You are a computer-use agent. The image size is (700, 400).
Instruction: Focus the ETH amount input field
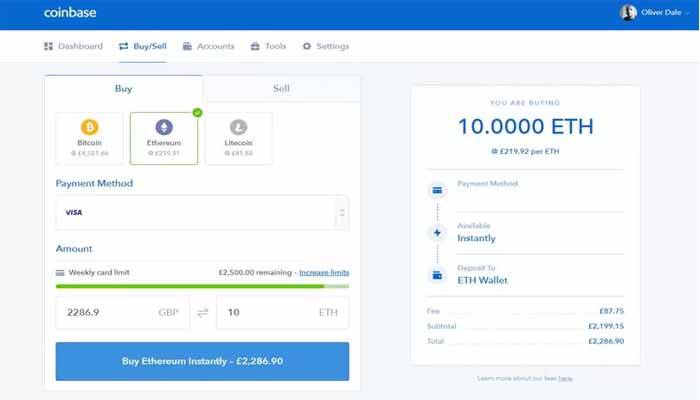(x=283, y=312)
